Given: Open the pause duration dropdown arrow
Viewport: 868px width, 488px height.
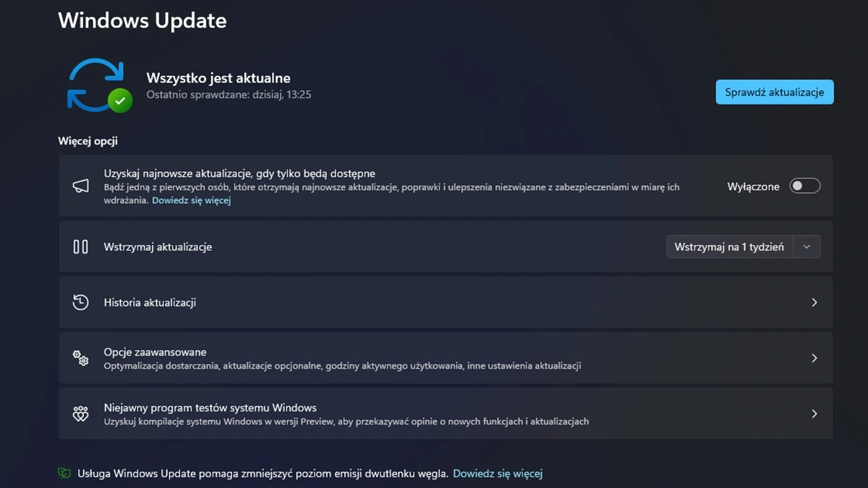Looking at the screenshot, I should pos(807,247).
